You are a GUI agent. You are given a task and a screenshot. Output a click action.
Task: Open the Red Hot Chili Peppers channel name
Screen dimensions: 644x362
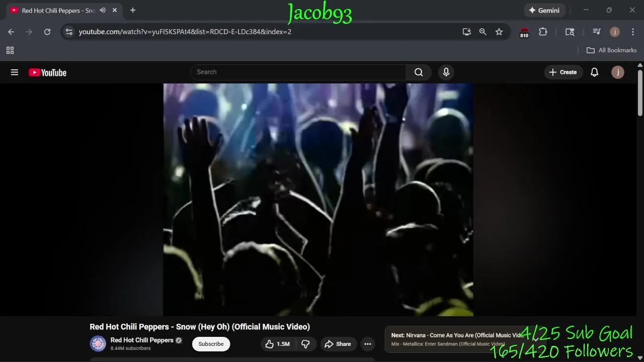(142, 340)
